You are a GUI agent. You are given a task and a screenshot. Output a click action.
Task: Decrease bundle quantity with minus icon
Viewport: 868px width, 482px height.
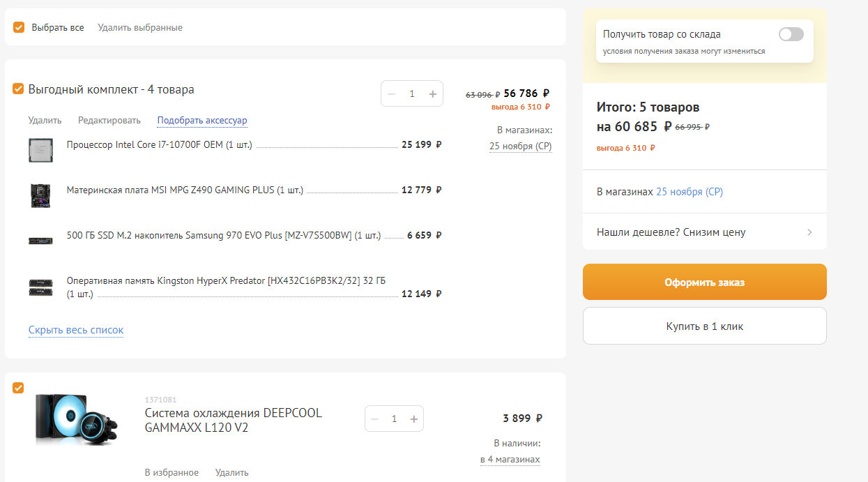coord(391,93)
